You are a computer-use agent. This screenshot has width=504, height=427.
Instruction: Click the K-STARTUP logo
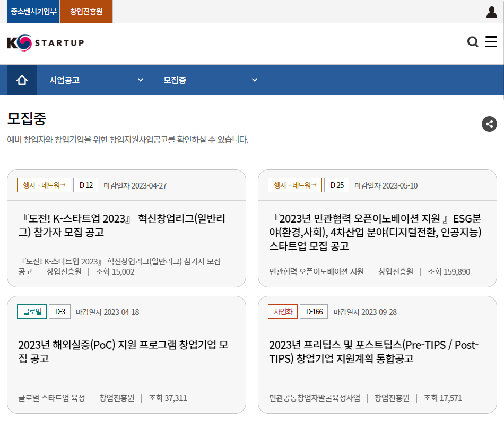tap(45, 41)
